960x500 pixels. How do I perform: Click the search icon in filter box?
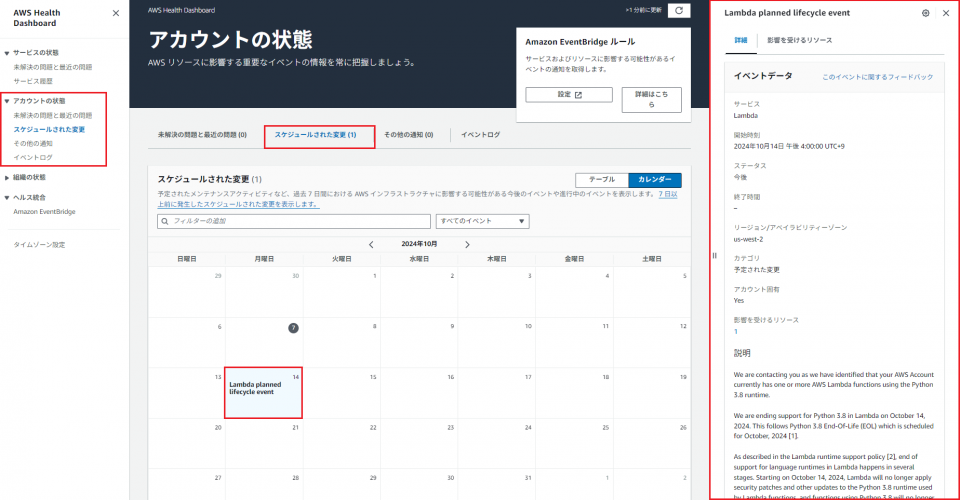[165, 222]
